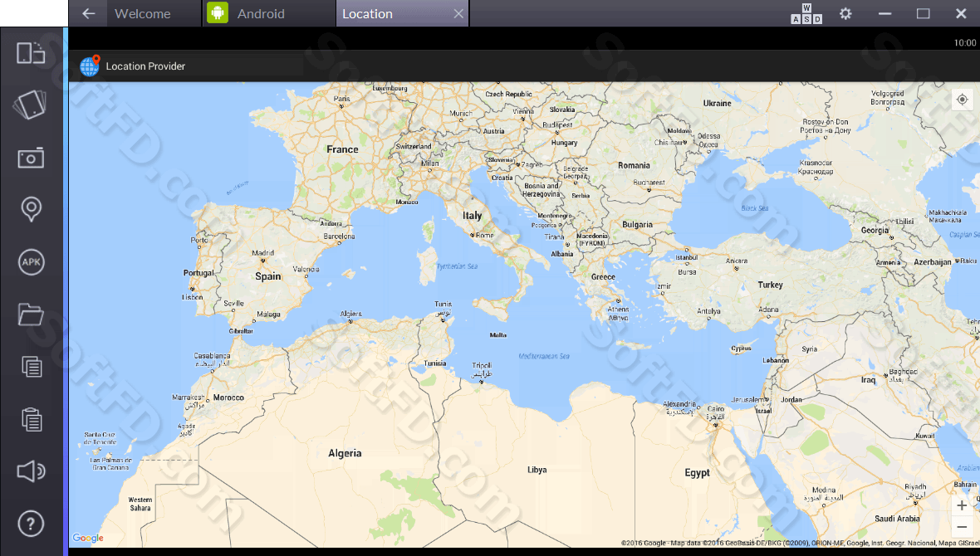Center map on my location
Image resolution: width=980 pixels, height=556 pixels.
(963, 100)
